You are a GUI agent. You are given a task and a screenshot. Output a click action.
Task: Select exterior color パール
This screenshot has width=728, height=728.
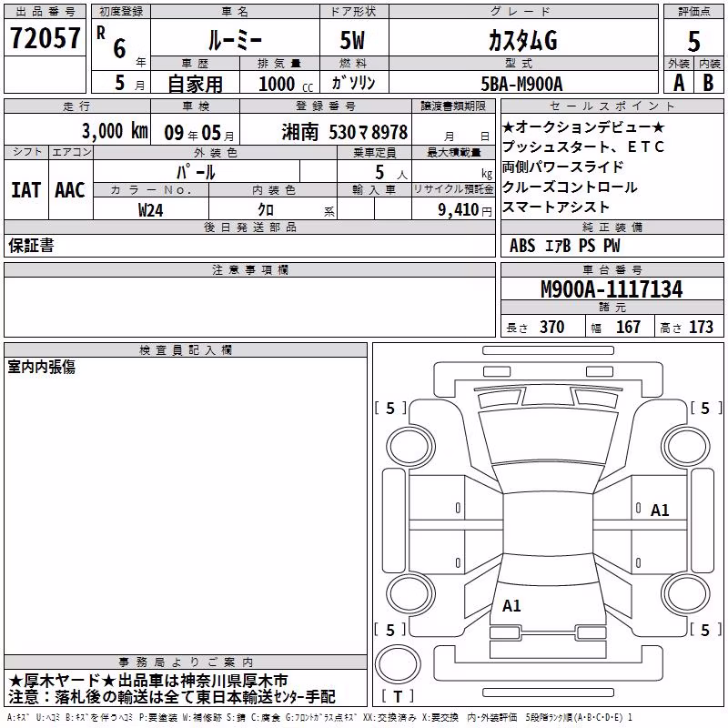tap(196, 172)
